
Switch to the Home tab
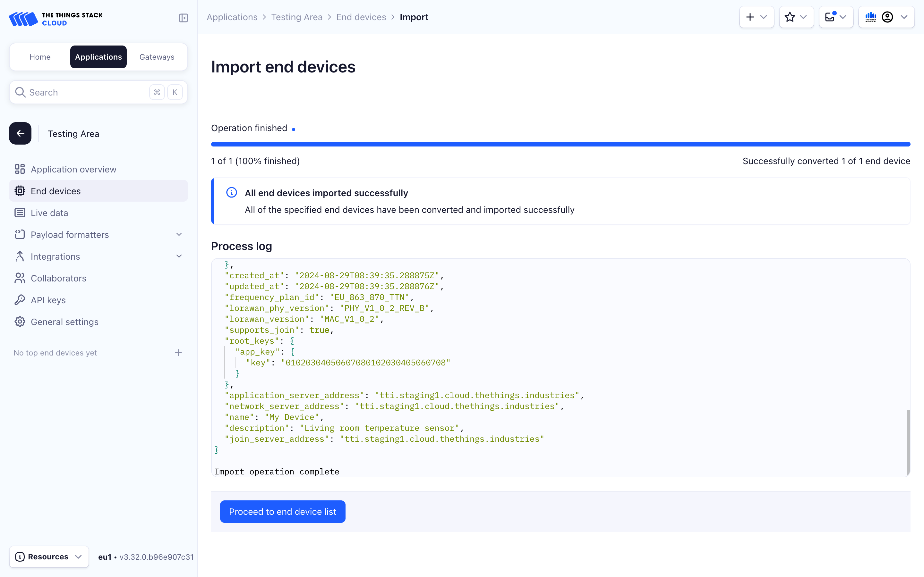[40, 57]
